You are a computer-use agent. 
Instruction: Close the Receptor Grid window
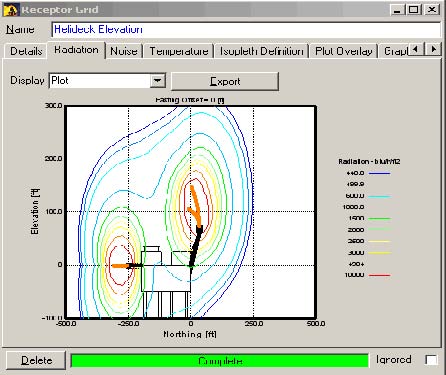[432, 10]
